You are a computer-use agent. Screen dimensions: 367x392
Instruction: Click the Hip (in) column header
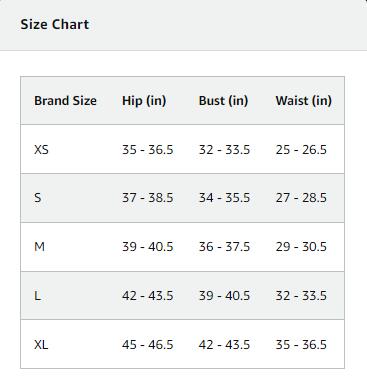[x=144, y=101]
